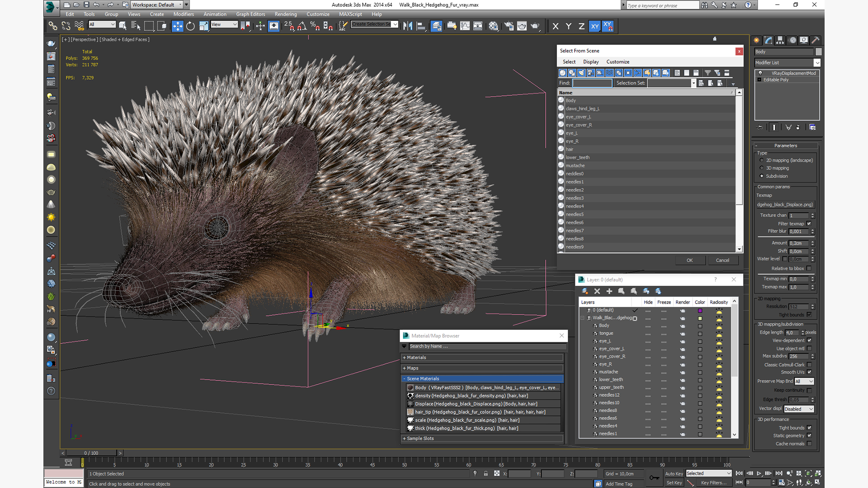Screen dimensions: 868x488
Task: Open Render Setup teapot icon
Action: point(509,26)
